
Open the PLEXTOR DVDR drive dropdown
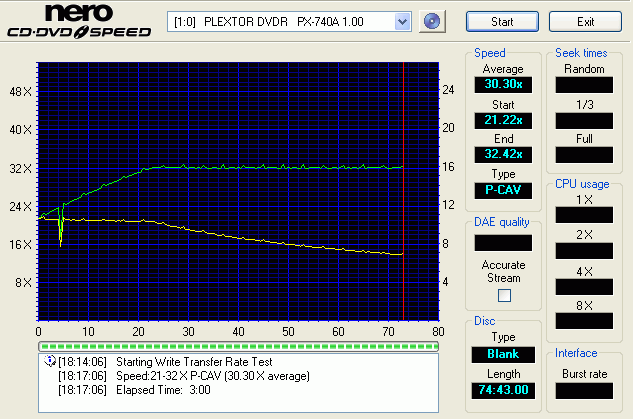[291, 21]
